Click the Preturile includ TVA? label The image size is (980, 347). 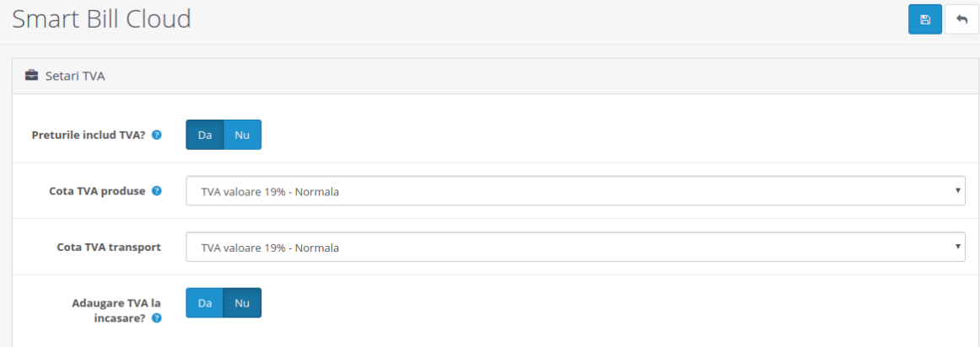[89, 135]
